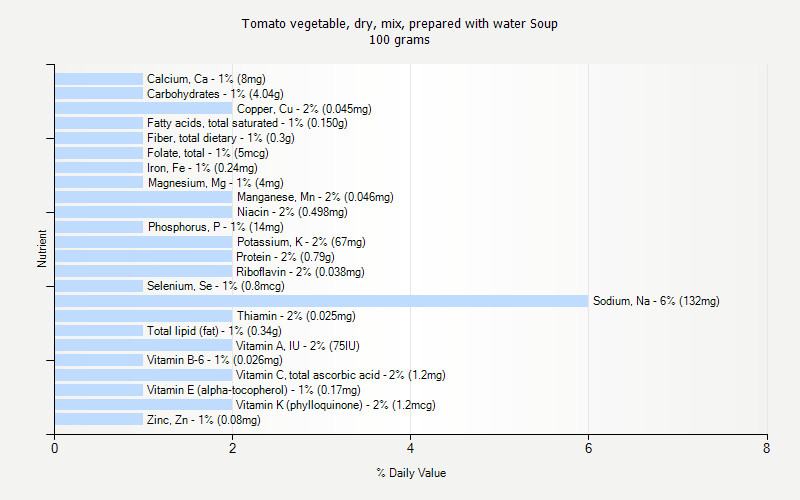This screenshot has width=800, height=500.
Task: Click the 'Nutrient' y-axis title
Action: pos(42,249)
